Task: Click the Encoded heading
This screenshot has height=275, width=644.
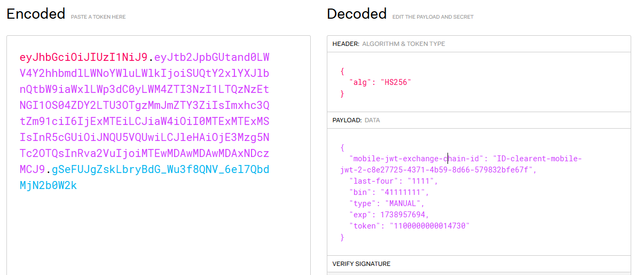Action: pos(36,14)
